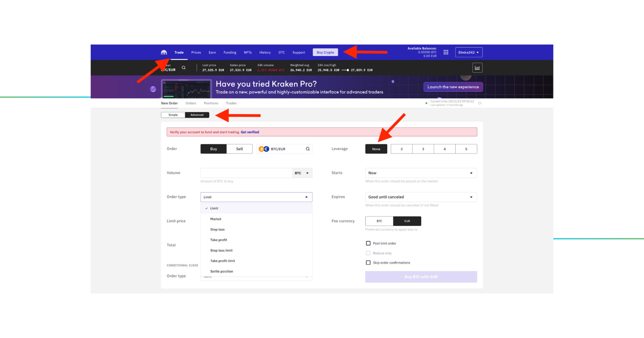Click the BTC/EUR coin pair icon
Viewport: 644px width, 338px height.
[264, 149]
